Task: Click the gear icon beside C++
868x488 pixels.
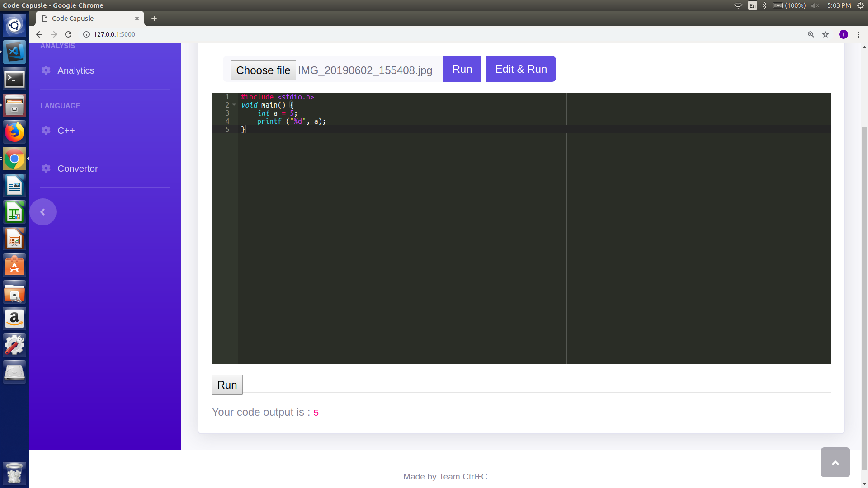Action: [46, 130]
